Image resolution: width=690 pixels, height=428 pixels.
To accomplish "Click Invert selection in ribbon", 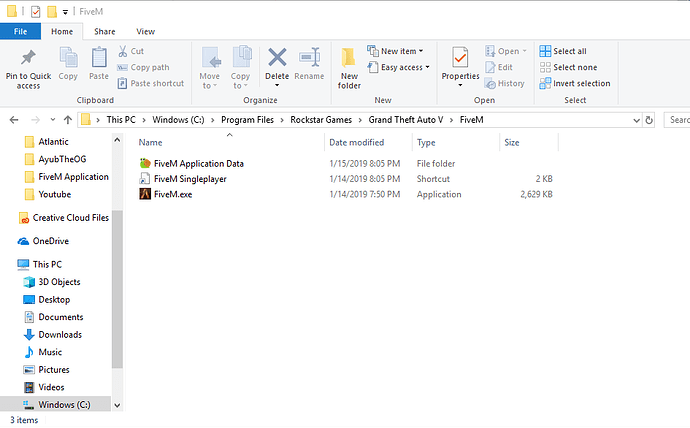I will click(575, 83).
